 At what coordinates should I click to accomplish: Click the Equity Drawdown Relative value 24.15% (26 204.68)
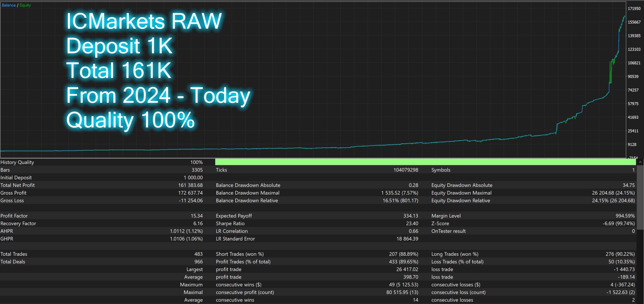click(613, 201)
